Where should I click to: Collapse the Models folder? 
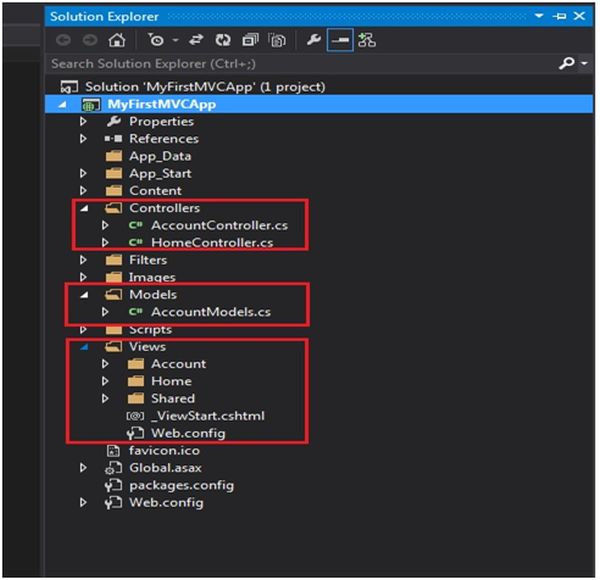pyautogui.click(x=84, y=295)
